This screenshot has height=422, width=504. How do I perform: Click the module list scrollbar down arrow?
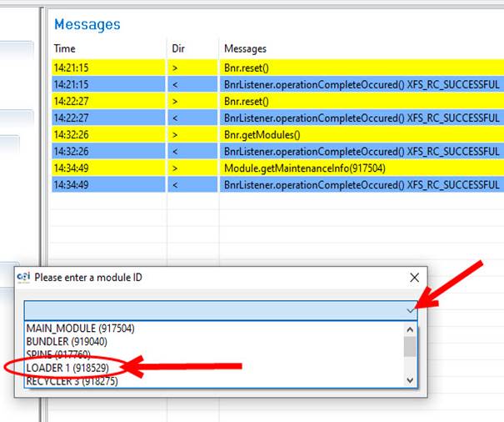pyautogui.click(x=409, y=379)
